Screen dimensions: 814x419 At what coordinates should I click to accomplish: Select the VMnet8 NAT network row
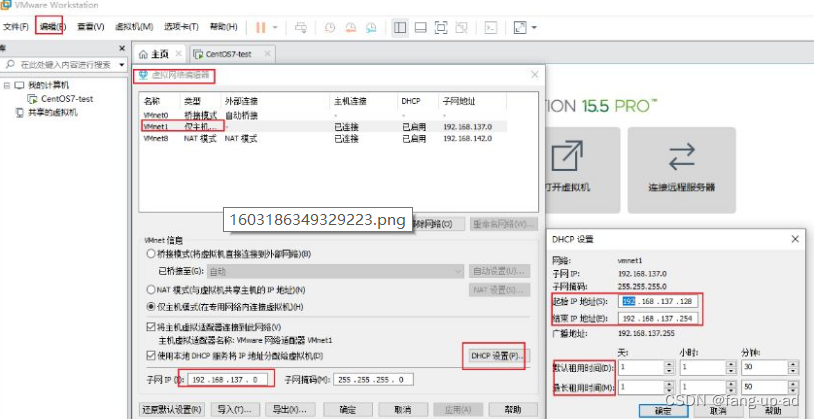click(x=323, y=139)
